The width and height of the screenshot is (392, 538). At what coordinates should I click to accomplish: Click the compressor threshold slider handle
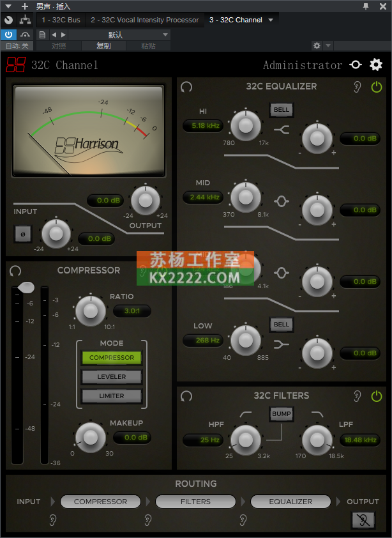click(26, 288)
